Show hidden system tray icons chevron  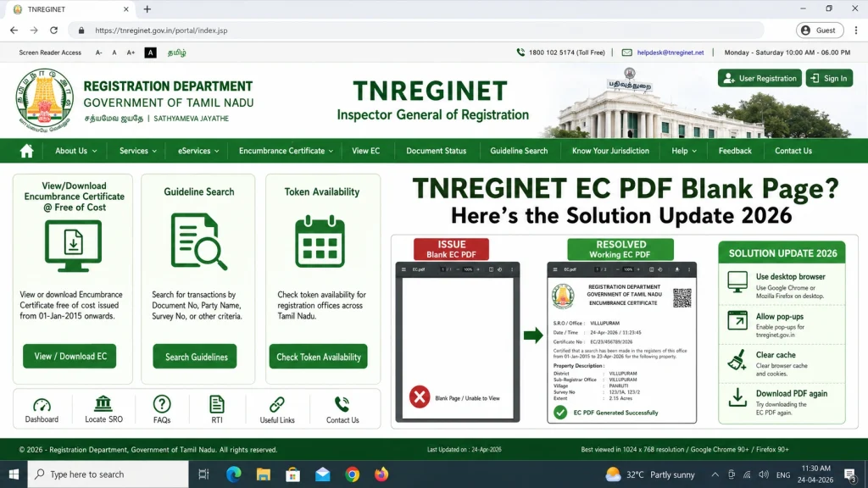pos(715,474)
